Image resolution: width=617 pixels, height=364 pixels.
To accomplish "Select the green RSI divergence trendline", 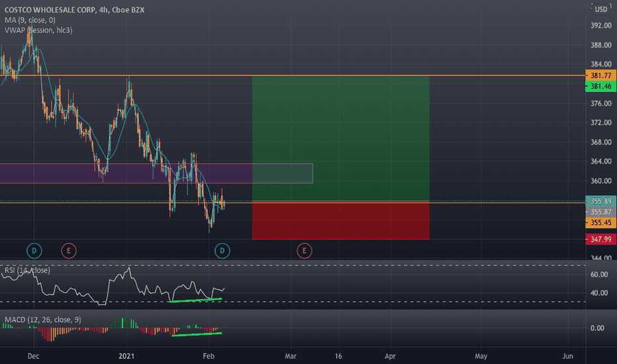I will tap(195, 300).
